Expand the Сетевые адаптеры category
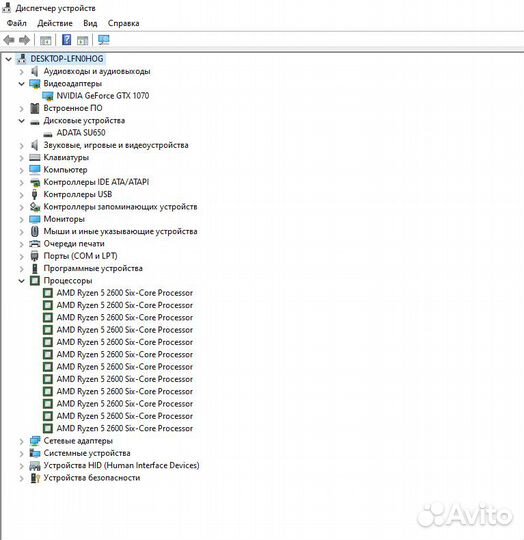The image size is (524, 540). (21, 441)
